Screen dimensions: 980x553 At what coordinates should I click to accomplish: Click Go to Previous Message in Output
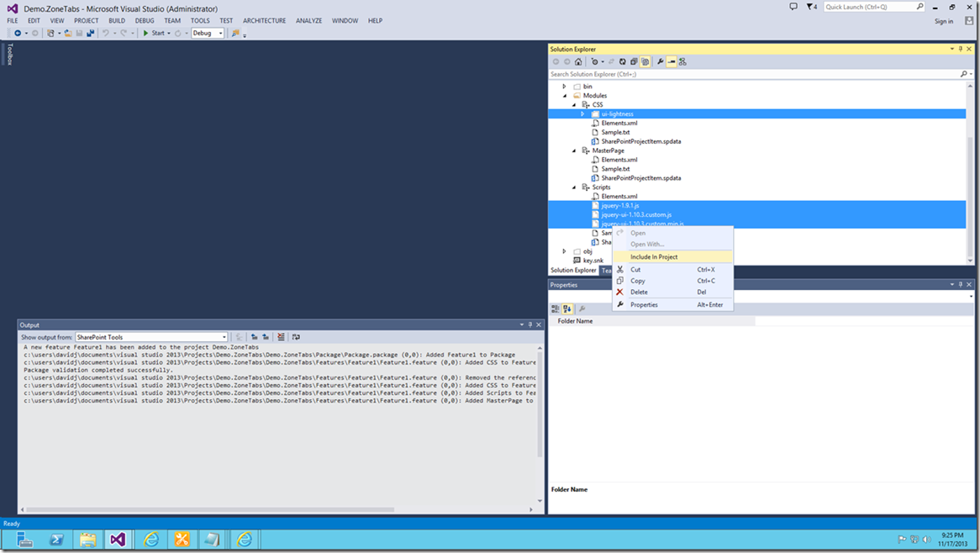coord(255,337)
